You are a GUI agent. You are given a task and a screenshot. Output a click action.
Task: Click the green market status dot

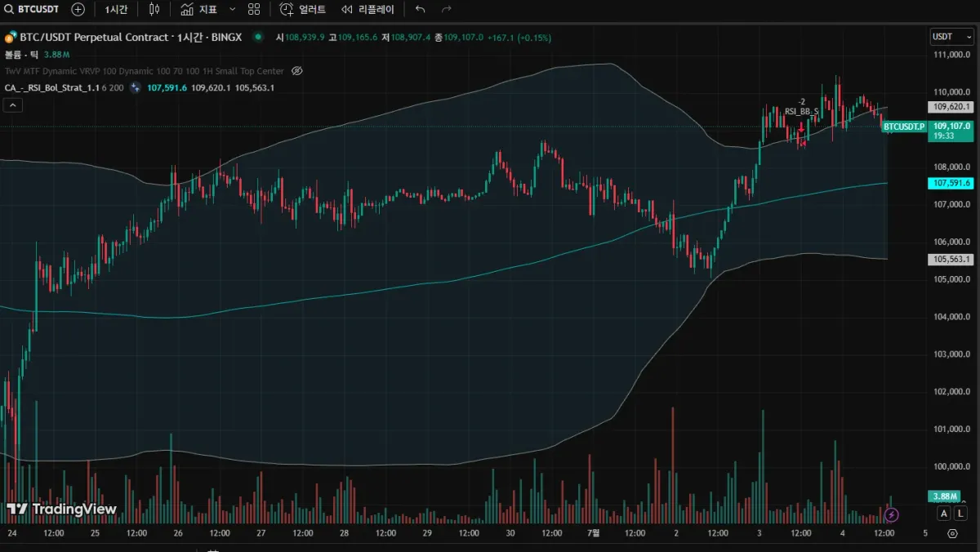(x=258, y=37)
